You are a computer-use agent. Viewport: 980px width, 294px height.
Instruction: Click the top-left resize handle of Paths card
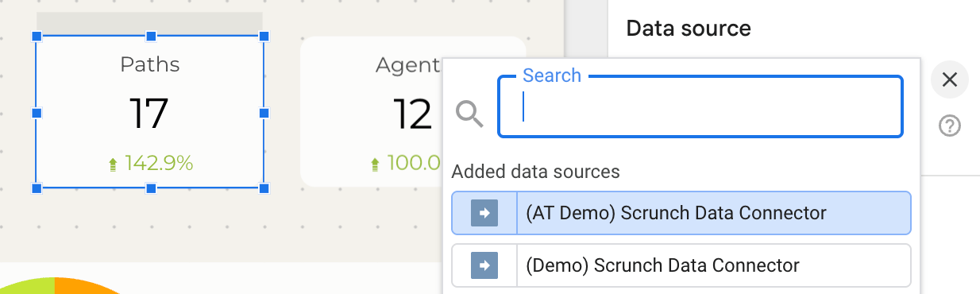pyautogui.click(x=37, y=37)
